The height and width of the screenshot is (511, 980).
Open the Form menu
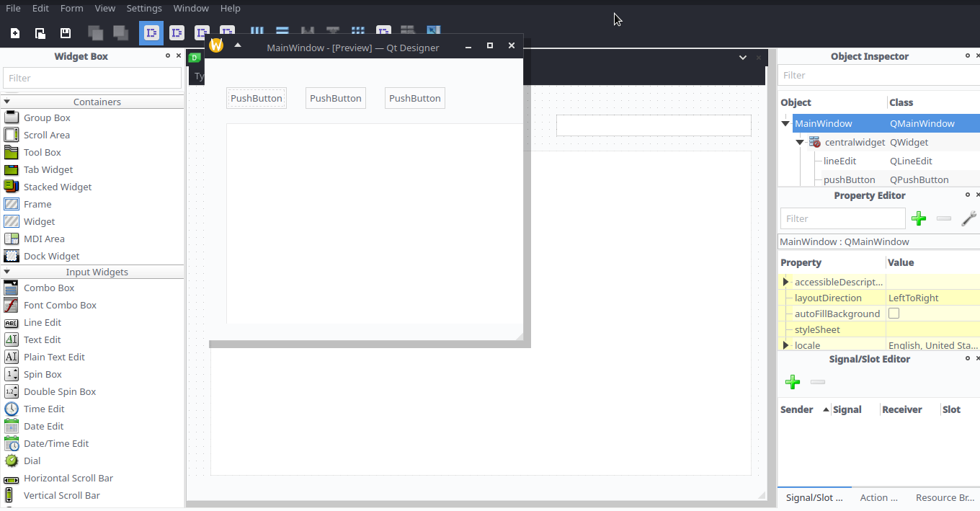(x=71, y=8)
